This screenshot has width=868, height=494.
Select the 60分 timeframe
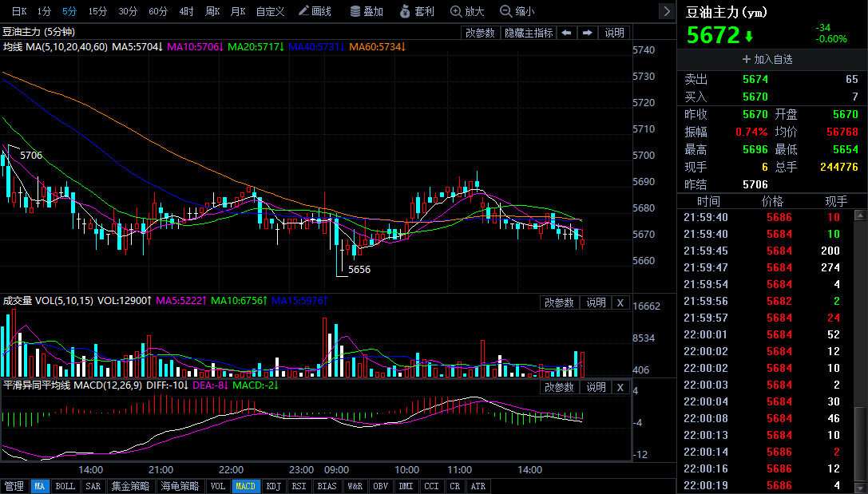(x=158, y=11)
